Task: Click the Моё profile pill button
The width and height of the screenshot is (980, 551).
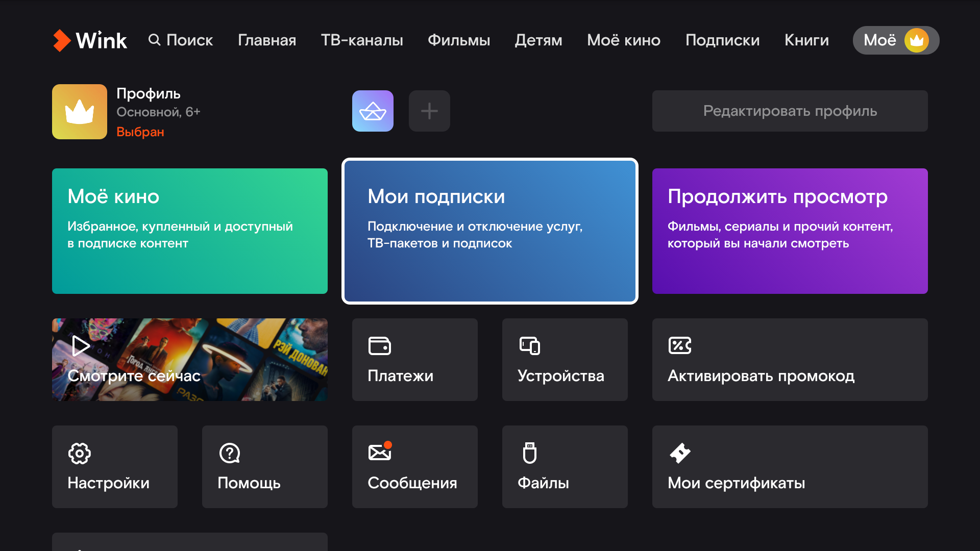Action: 896,40
